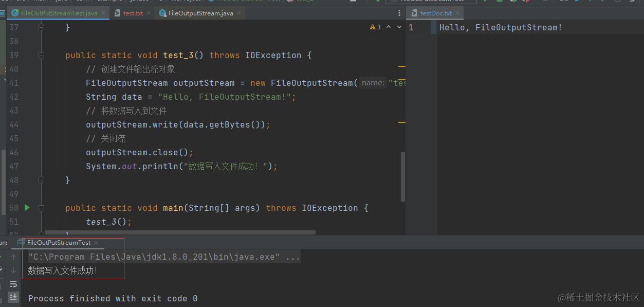Click the comment '// 关闭流'
Viewport: 644px width, 307px height.
point(106,138)
